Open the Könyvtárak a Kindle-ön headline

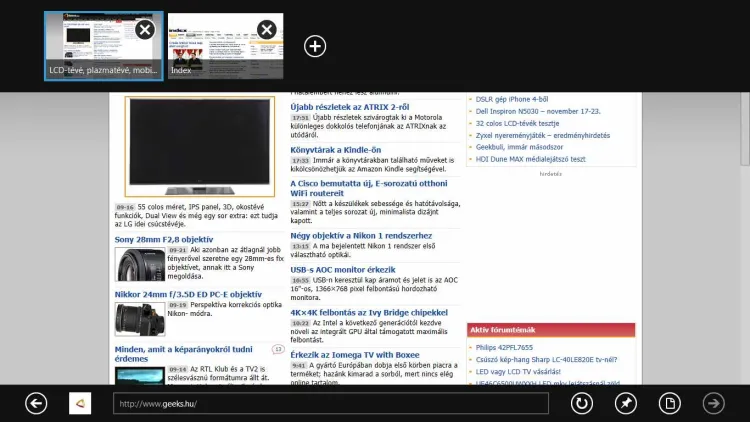pos(335,150)
